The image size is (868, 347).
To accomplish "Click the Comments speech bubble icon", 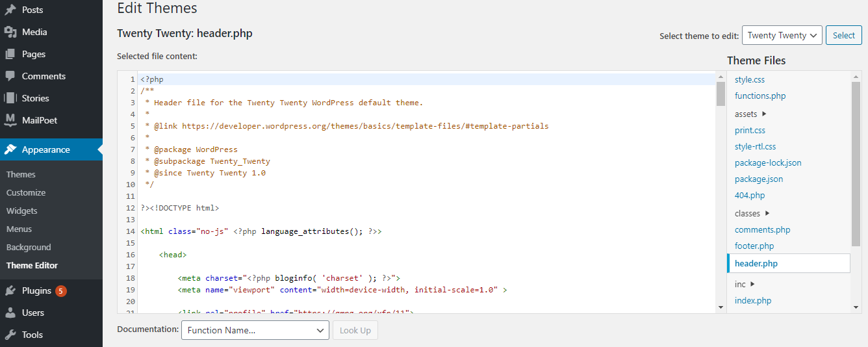I will (10, 76).
